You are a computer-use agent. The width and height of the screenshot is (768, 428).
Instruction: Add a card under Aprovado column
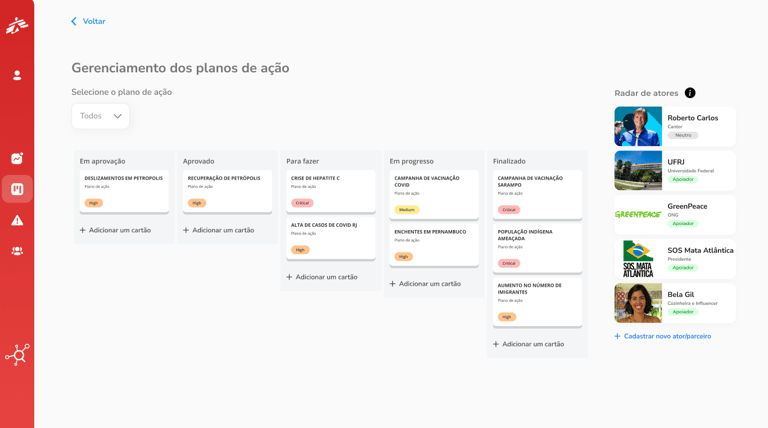[x=218, y=230]
